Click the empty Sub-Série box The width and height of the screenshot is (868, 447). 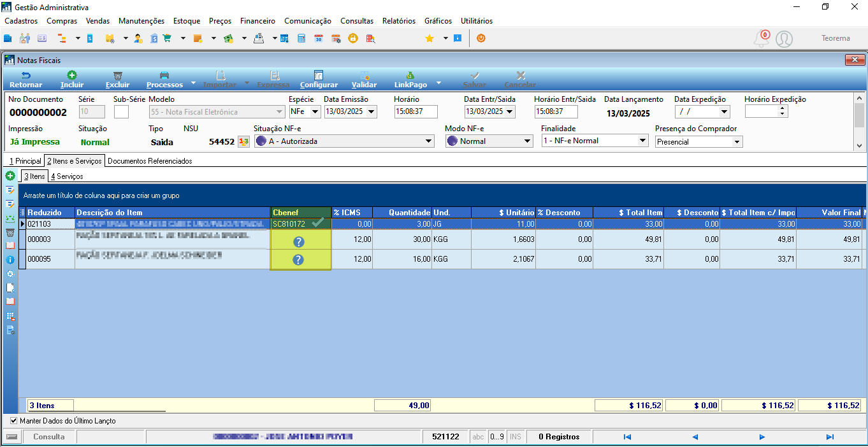point(121,111)
